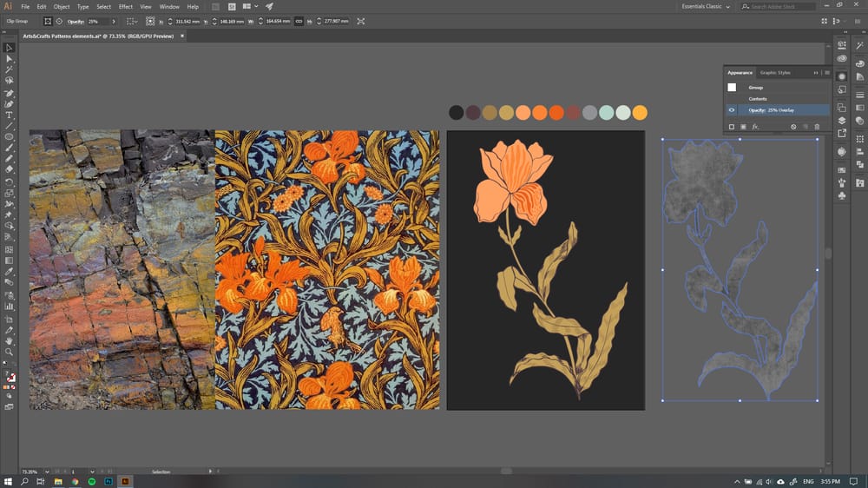The width and height of the screenshot is (868, 488).
Task: Open the Arrange Documents dropdown
Action: pyautogui.click(x=250, y=7)
